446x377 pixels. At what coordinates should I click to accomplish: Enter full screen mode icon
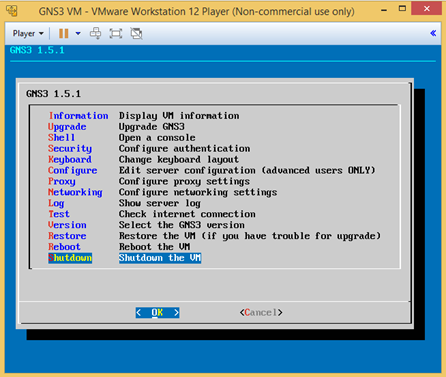pyautogui.click(x=116, y=33)
